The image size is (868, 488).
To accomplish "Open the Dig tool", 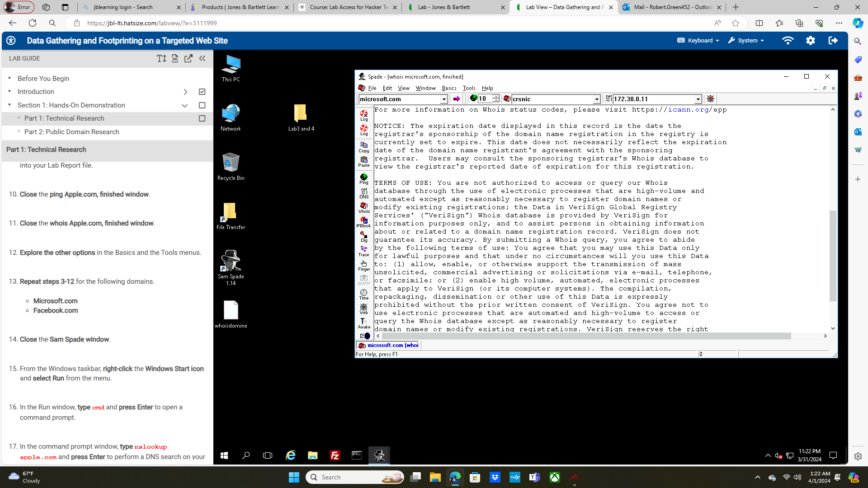I will pos(363,236).
